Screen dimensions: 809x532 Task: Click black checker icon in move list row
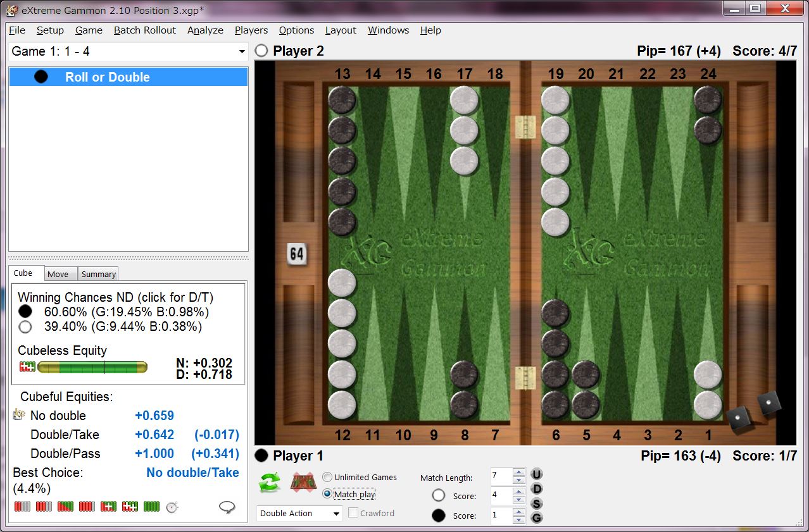[41, 77]
